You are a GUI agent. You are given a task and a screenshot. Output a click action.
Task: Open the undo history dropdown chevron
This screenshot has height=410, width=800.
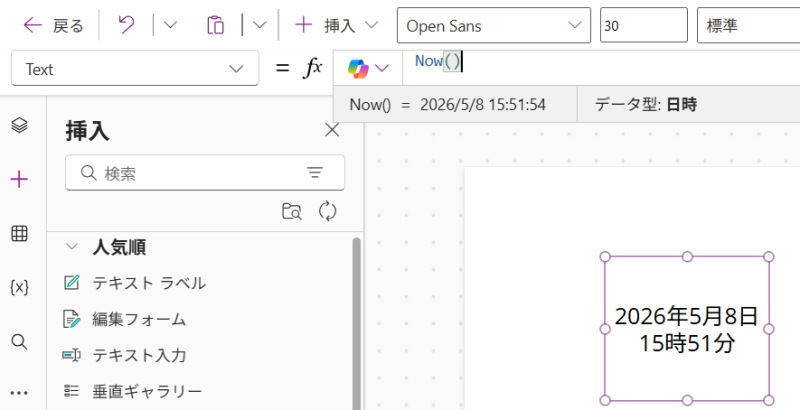coord(170,25)
